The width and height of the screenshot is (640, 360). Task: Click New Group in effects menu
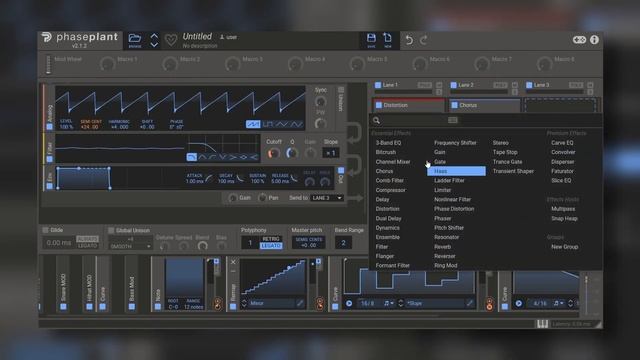click(564, 247)
